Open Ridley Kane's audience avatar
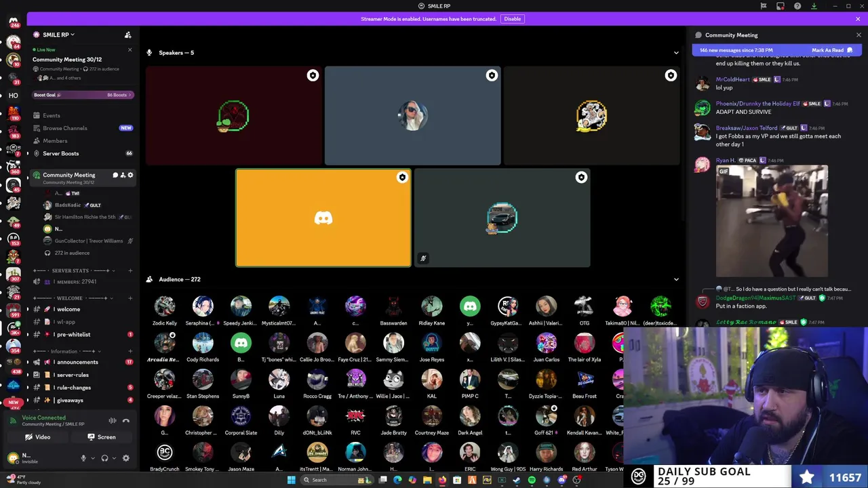The width and height of the screenshot is (868, 488). pyautogui.click(x=432, y=306)
